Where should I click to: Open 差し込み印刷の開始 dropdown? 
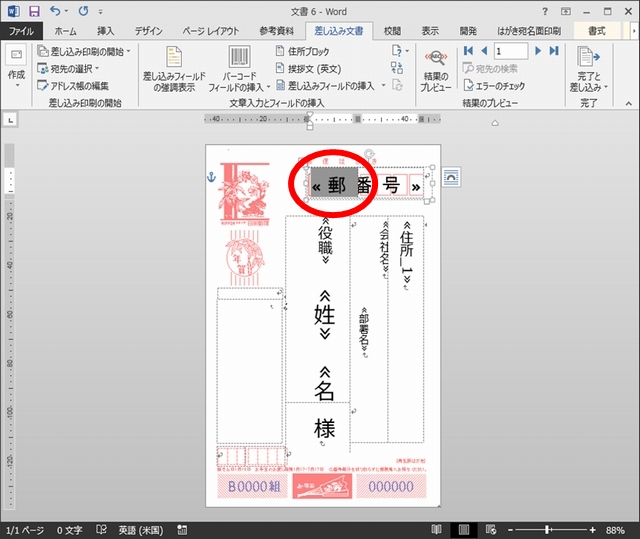point(84,51)
